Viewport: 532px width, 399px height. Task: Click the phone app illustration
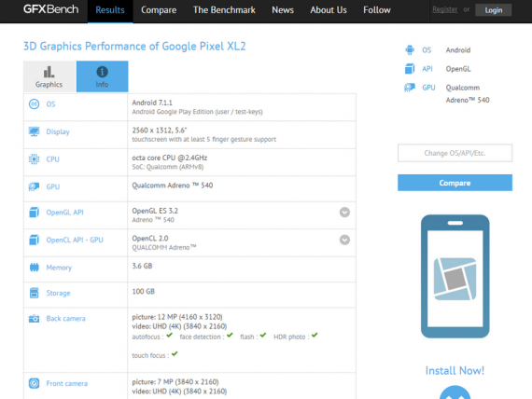tap(455, 276)
